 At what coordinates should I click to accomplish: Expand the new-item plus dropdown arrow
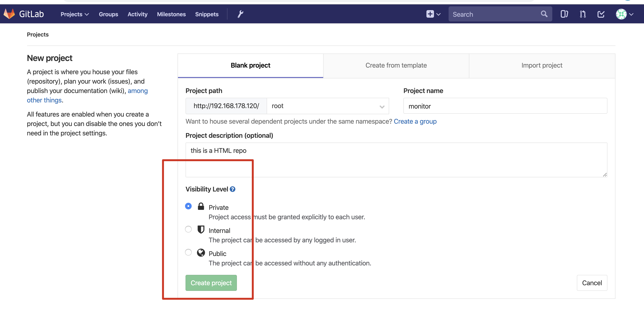tap(438, 14)
